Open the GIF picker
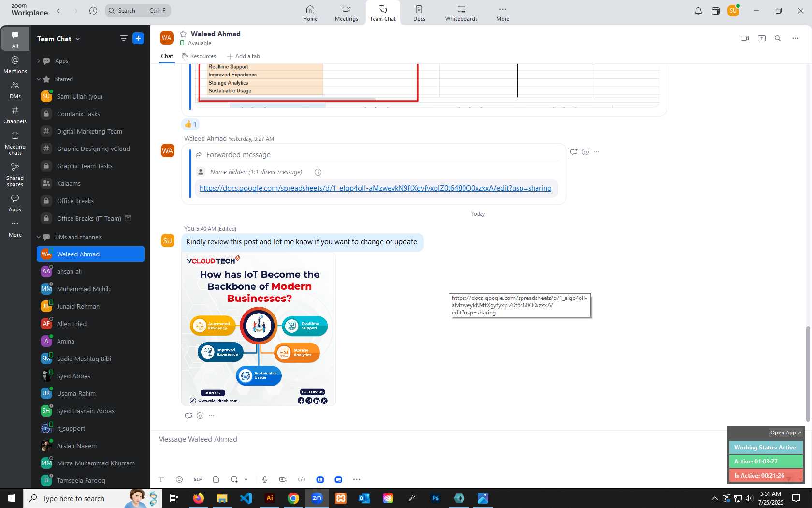The image size is (812, 508). 198,479
